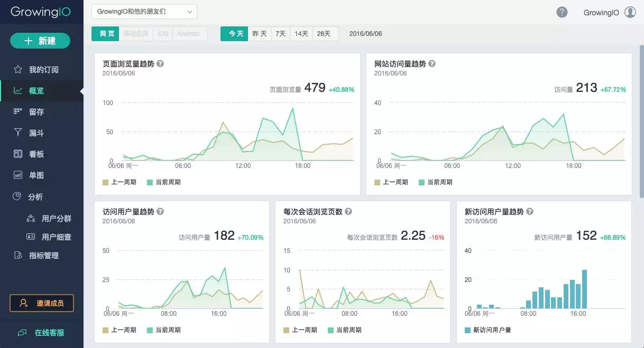Click the 新建 create button
Screen dimensions: 644x348
pos(40,41)
